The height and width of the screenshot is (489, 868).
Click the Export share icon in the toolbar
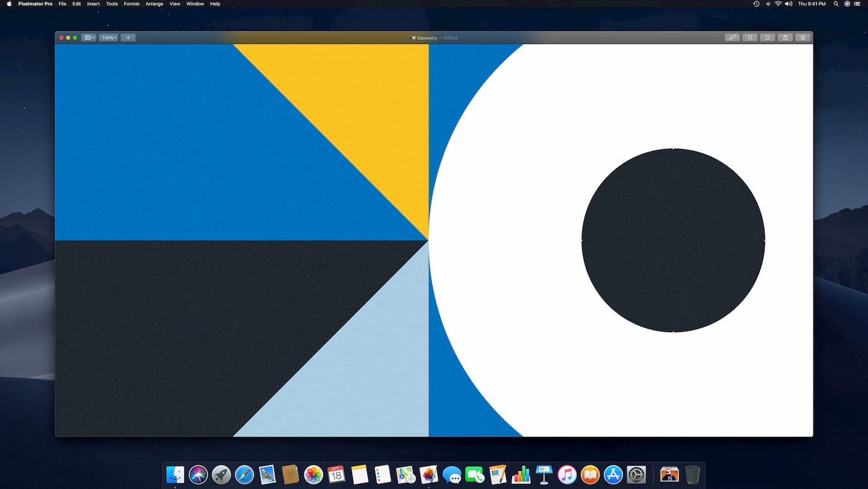click(x=785, y=37)
